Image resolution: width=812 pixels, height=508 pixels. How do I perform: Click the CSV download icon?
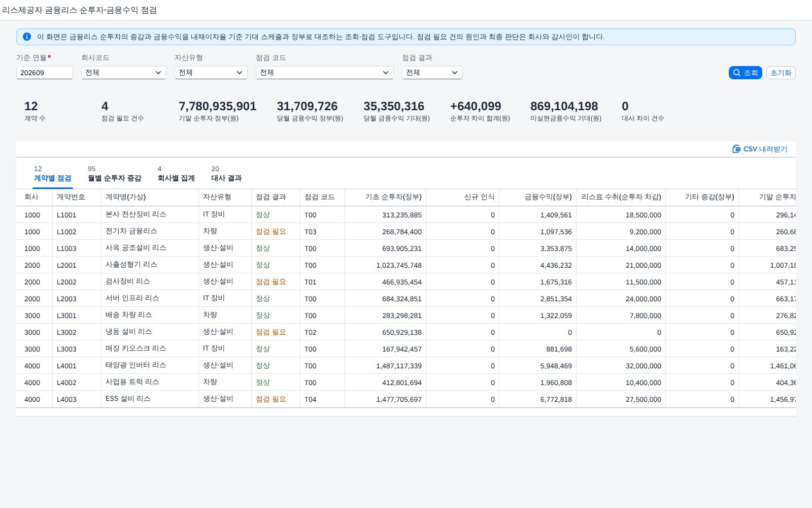tap(736, 149)
